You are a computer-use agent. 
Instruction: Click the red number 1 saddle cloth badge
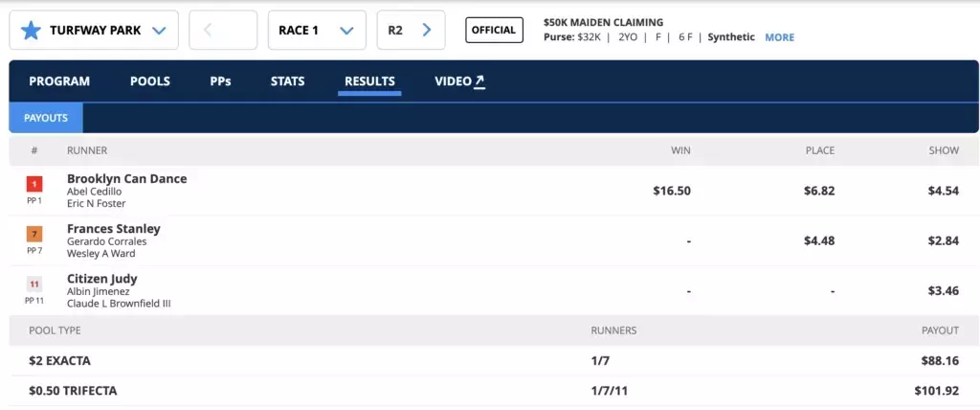coord(33,184)
